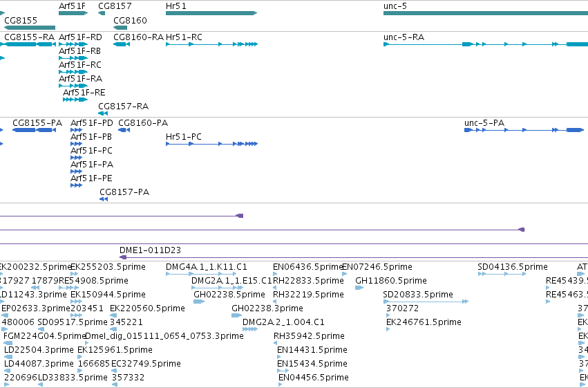
Task: Select transcript Arf51F-RD
Action: pyautogui.click(x=73, y=44)
